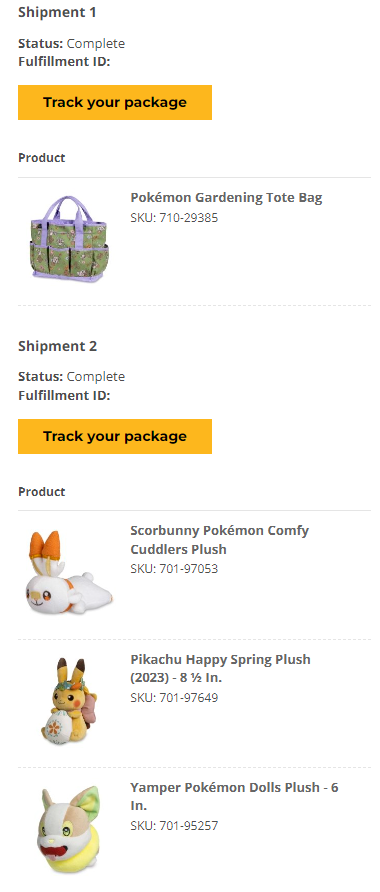Click the Fulfillment ID label in Shipment 2
This screenshot has height=892, width=380.
click(64, 395)
